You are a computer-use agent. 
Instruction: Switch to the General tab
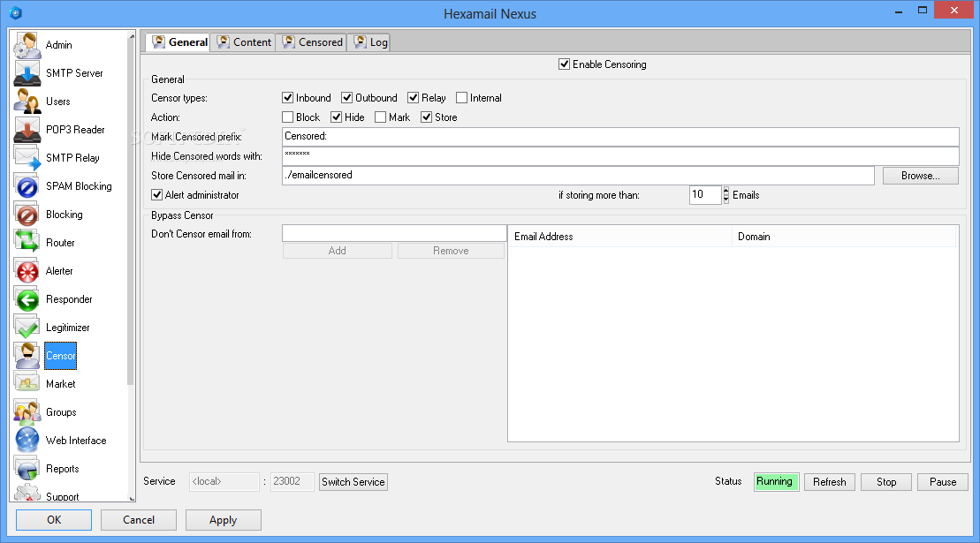click(x=180, y=41)
